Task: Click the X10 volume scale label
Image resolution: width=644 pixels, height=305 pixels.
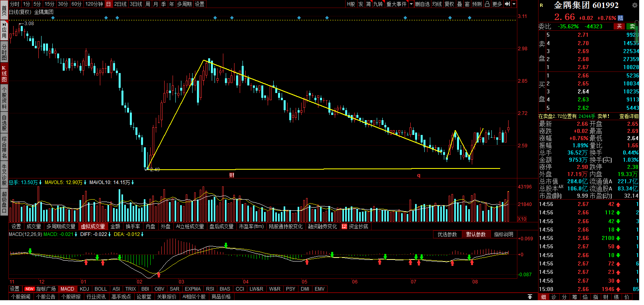Action: (x=522, y=219)
